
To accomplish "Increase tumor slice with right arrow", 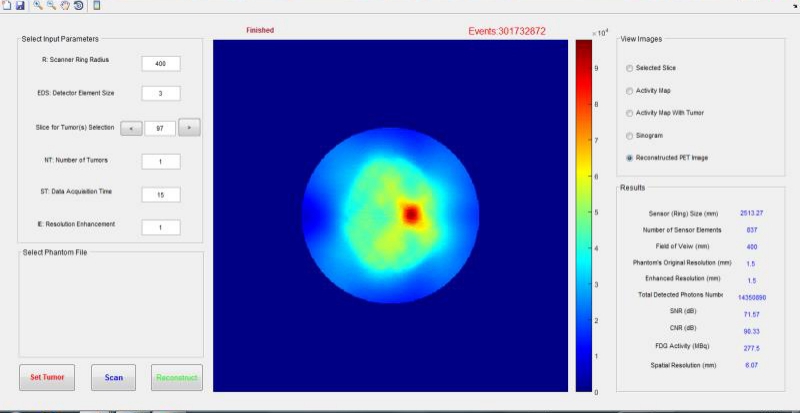I will [x=190, y=127].
